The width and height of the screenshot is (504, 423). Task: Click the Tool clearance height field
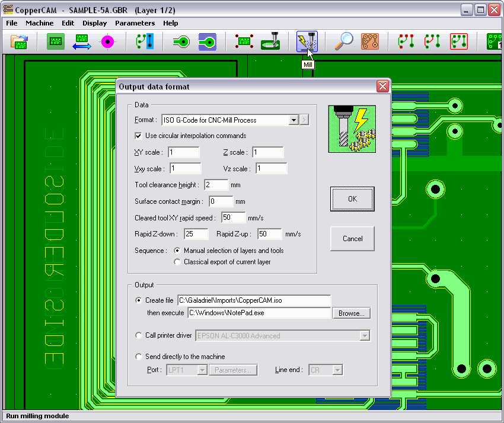pos(216,185)
